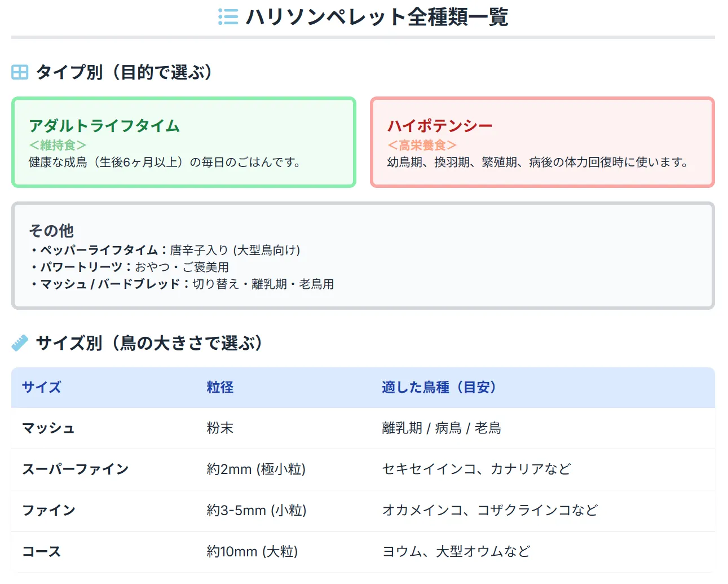This screenshot has height=584, width=728.
Task: Click the ＜高栄養食＞ subtitle label
Action: pos(422,146)
